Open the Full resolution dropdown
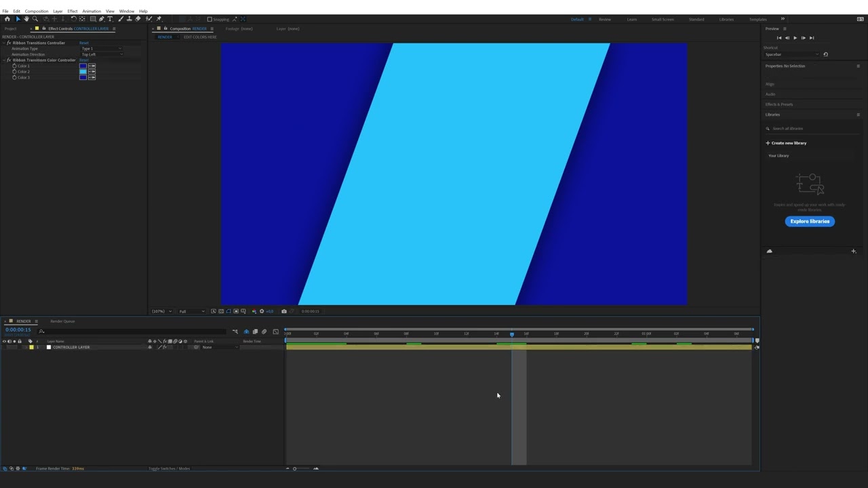Viewport: 868px width, 488px height. (192, 311)
